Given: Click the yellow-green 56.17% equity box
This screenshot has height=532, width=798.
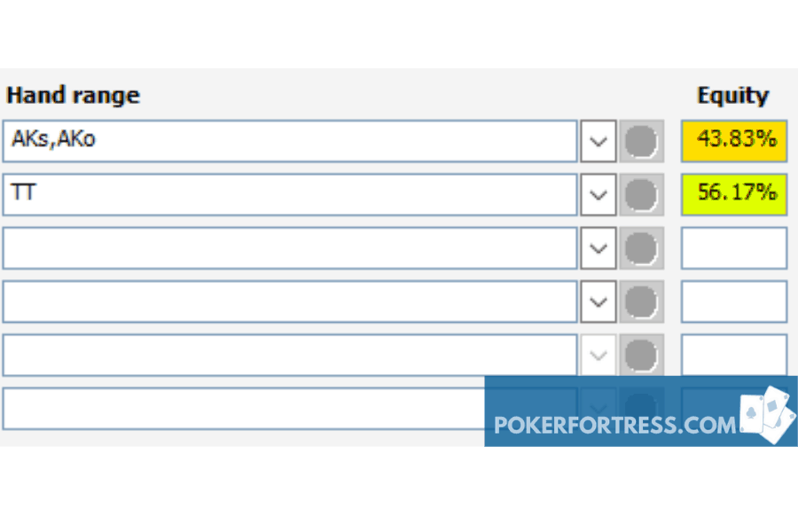Looking at the screenshot, I should pyautogui.click(x=734, y=194).
